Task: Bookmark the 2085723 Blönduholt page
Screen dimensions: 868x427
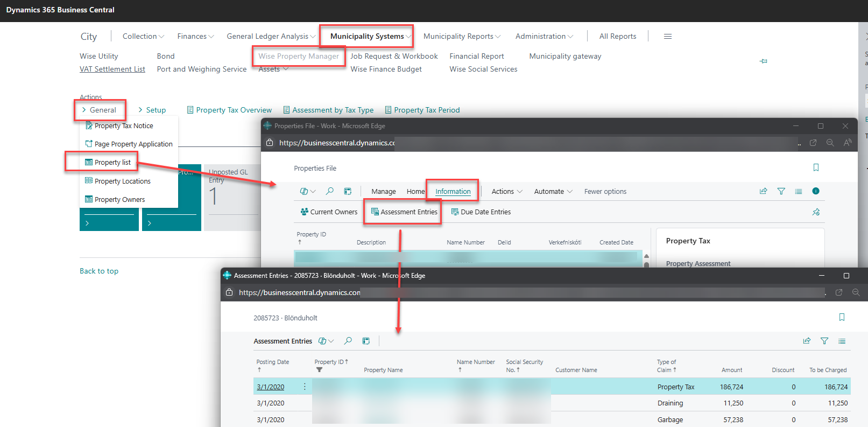Action: [x=842, y=317]
